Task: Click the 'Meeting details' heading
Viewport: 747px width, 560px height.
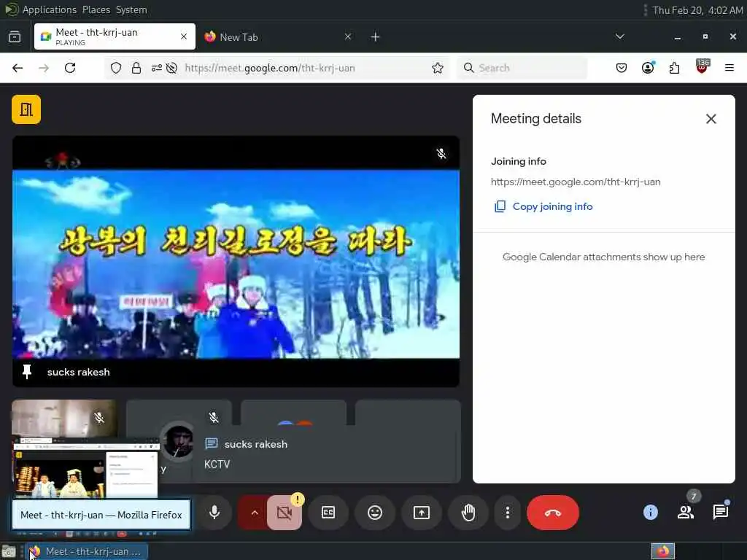Action: click(536, 119)
